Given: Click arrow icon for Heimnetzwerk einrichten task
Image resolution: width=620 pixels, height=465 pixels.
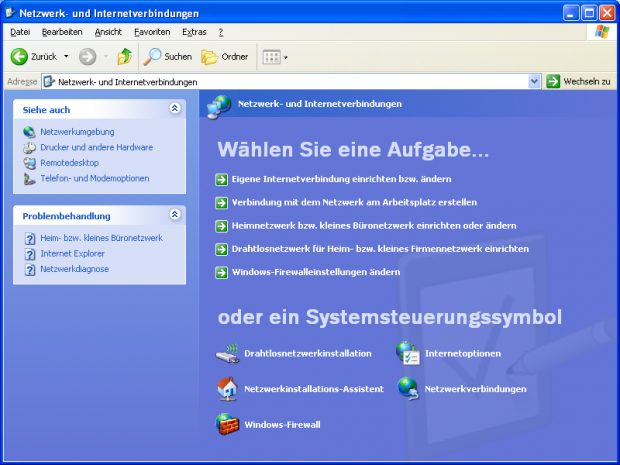Looking at the screenshot, I should 221,226.
